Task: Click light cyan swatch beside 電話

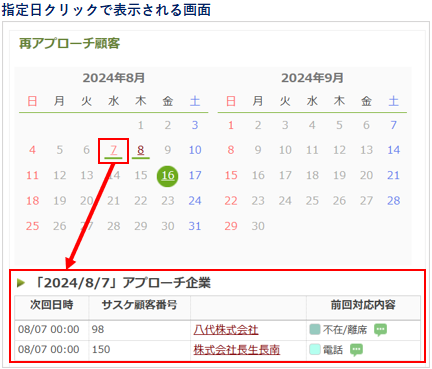Action: pyautogui.click(x=315, y=349)
